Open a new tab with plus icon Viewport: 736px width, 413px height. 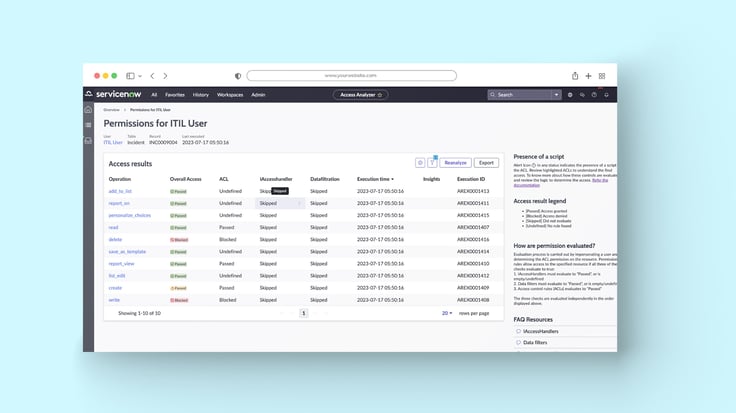(588, 76)
